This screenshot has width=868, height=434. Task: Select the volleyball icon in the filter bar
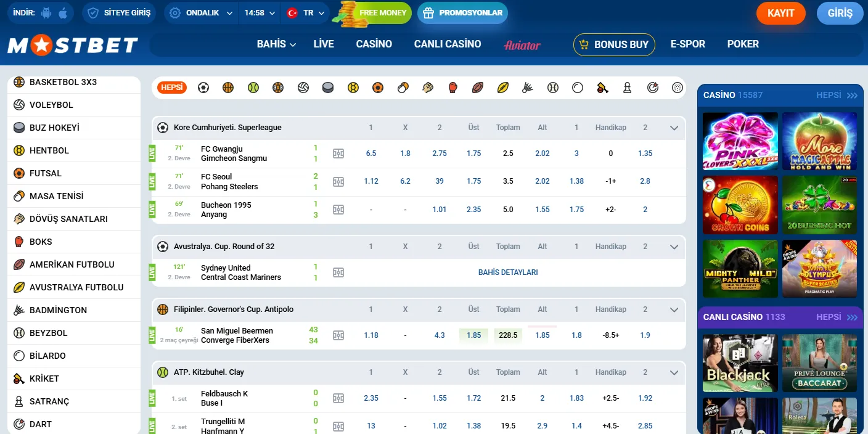(x=303, y=88)
